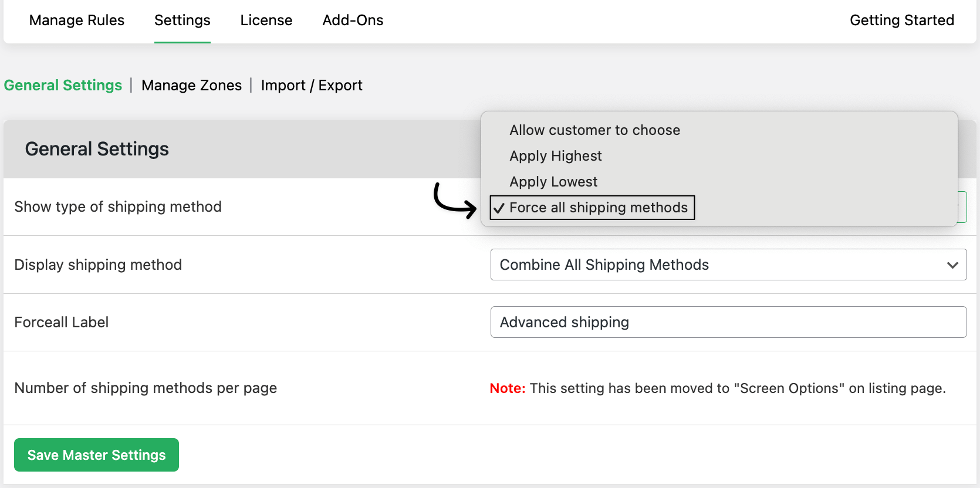Image resolution: width=980 pixels, height=488 pixels.
Task: Switch to the Settings tab
Action: tap(182, 21)
